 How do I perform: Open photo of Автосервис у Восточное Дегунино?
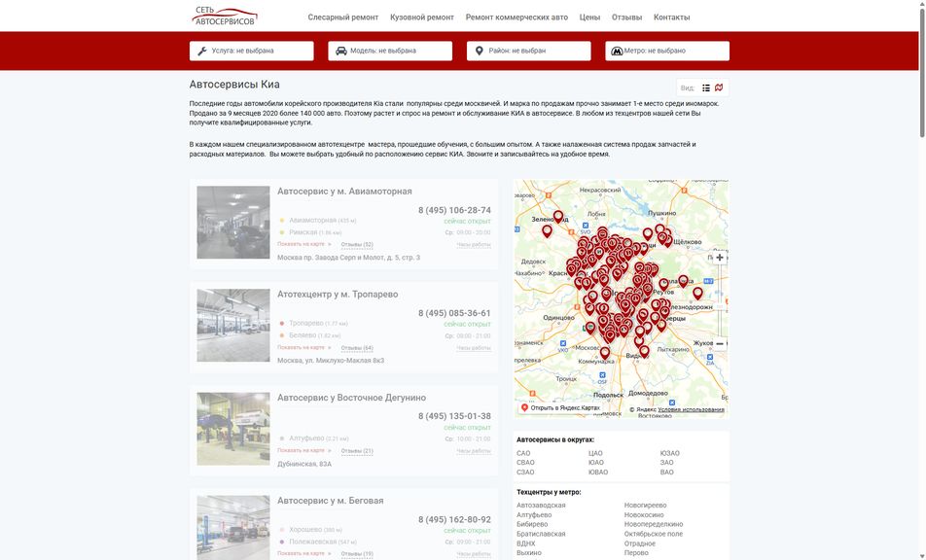pos(233,429)
